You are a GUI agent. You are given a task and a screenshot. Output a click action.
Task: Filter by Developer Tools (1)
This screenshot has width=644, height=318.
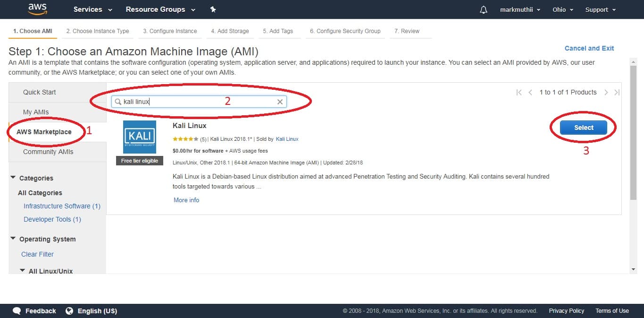coord(52,219)
